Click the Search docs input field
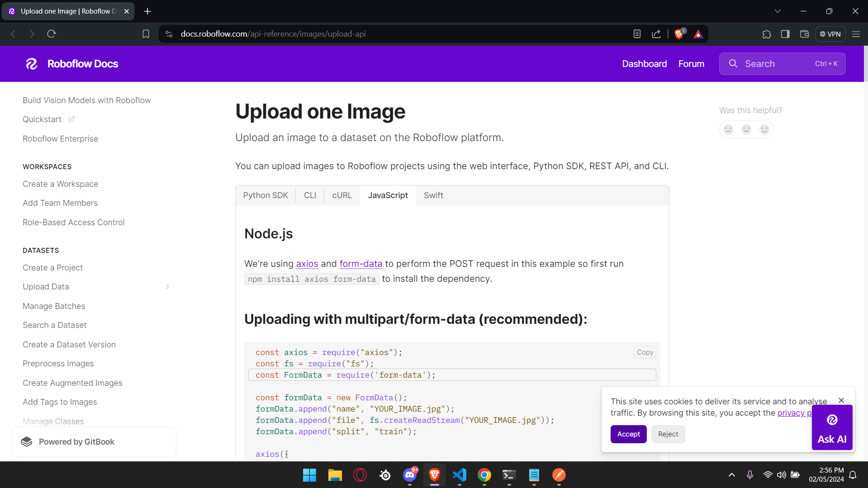Viewport: 868px width, 488px height. pos(782,64)
